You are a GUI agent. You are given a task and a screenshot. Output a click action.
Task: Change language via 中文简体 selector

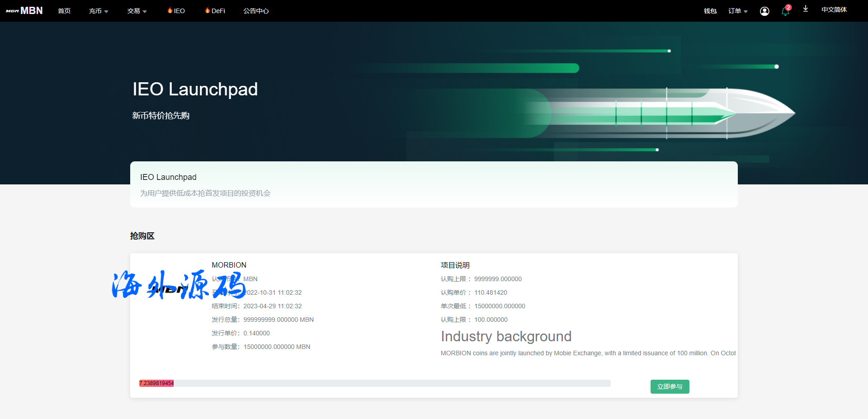point(834,10)
